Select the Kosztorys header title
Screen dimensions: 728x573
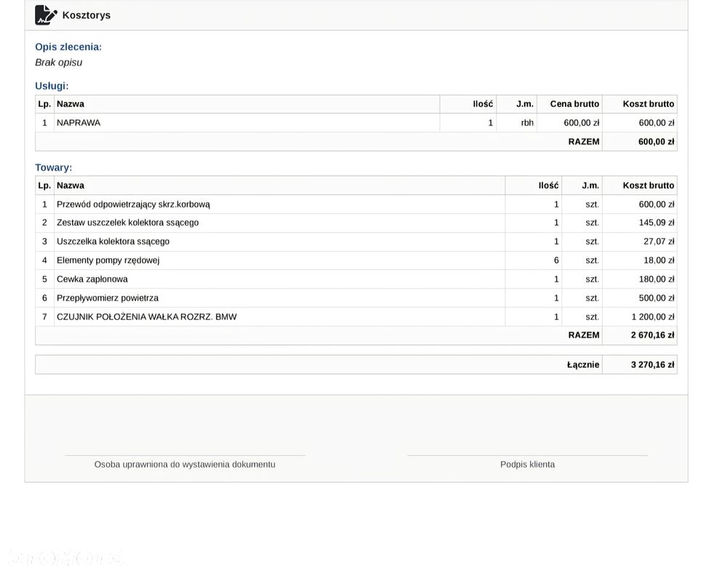point(87,15)
